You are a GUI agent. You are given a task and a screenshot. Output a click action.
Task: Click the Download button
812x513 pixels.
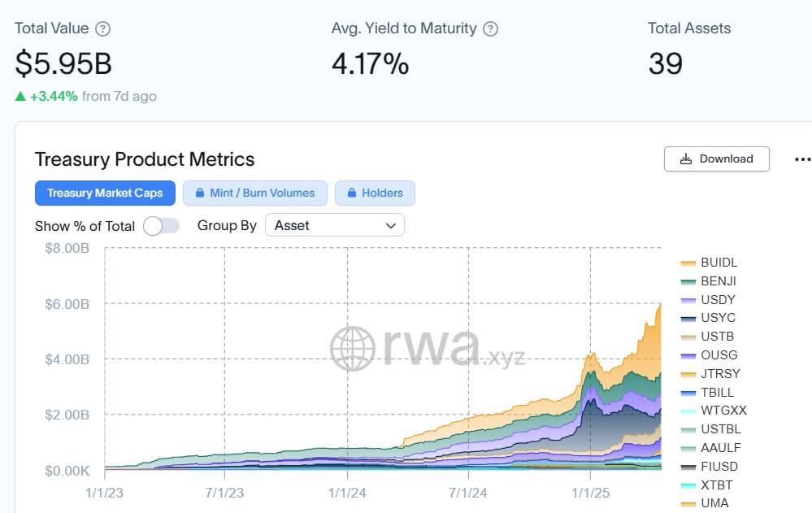point(716,159)
